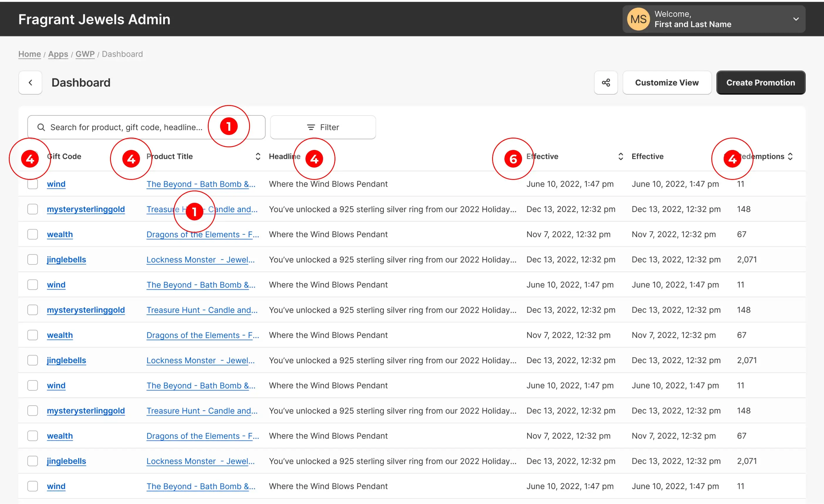
Task: Select the first jinglebells row checkbox
Action: (33, 259)
